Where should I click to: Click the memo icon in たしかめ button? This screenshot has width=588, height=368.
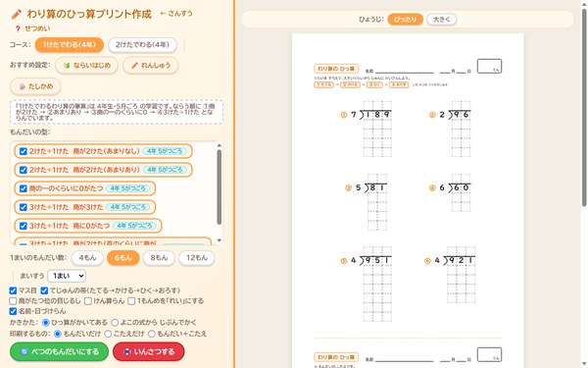22,86
